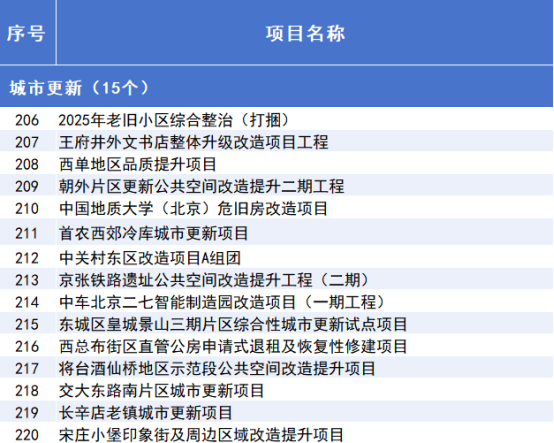The width and height of the screenshot is (554, 443).
Task: Click the 项目名称 column header
Action: 305,34
